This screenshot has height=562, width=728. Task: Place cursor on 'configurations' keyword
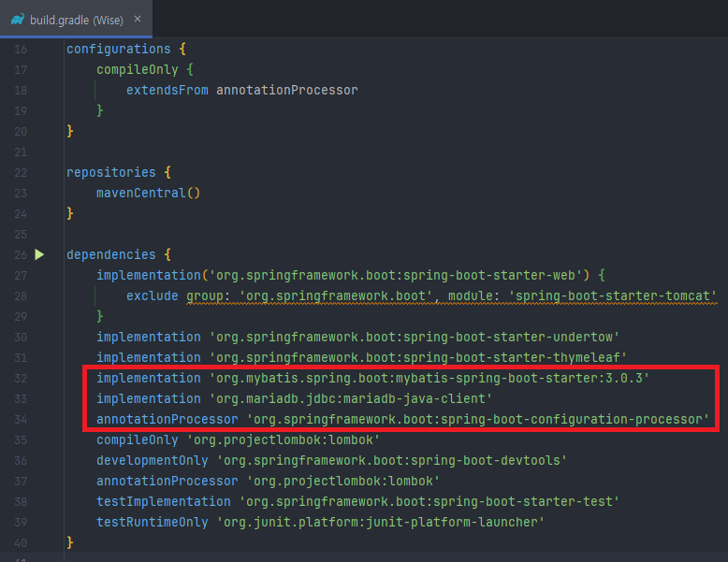pyautogui.click(x=119, y=49)
